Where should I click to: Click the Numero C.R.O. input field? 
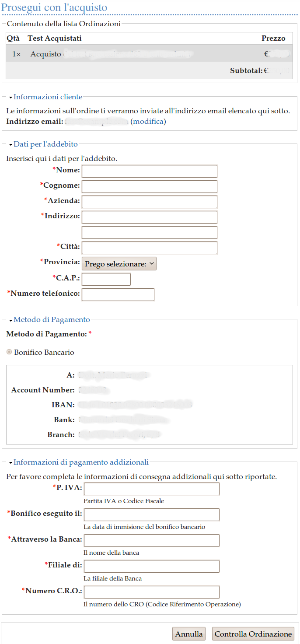click(x=151, y=592)
